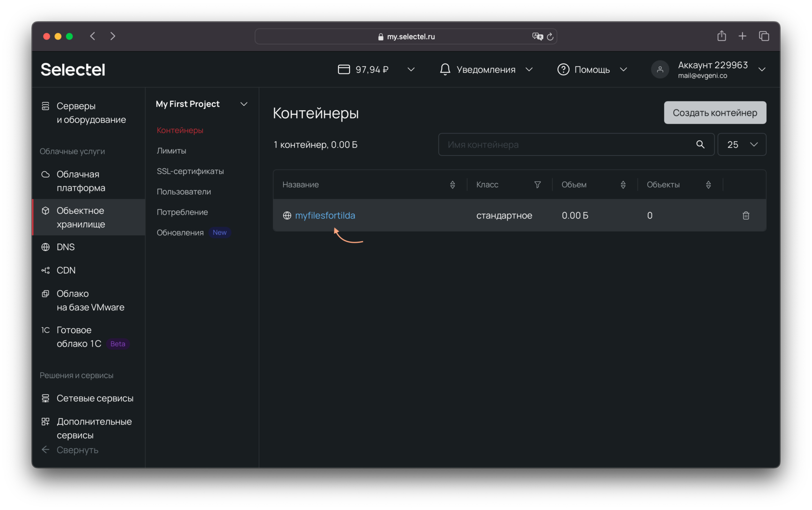This screenshot has height=510, width=812.
Task: Click the help question mark icon
Action: [563, 70]
